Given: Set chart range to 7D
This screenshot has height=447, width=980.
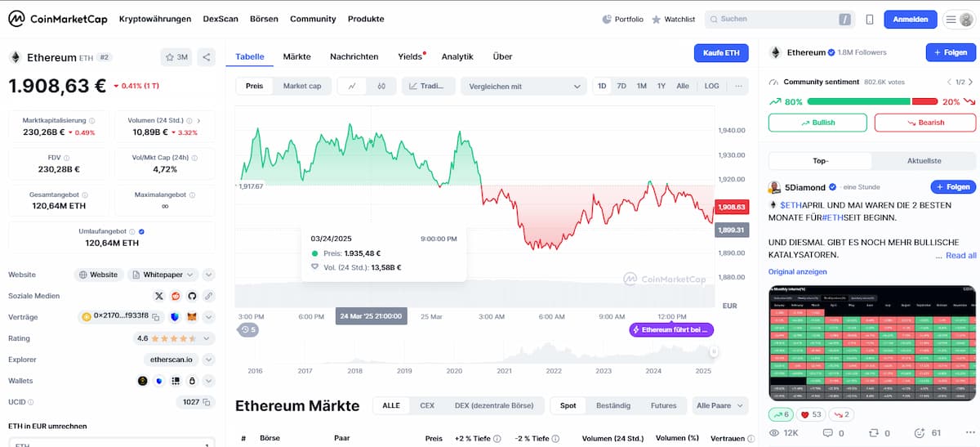Looking at the screenshot, I should click(x=621, y=86).
